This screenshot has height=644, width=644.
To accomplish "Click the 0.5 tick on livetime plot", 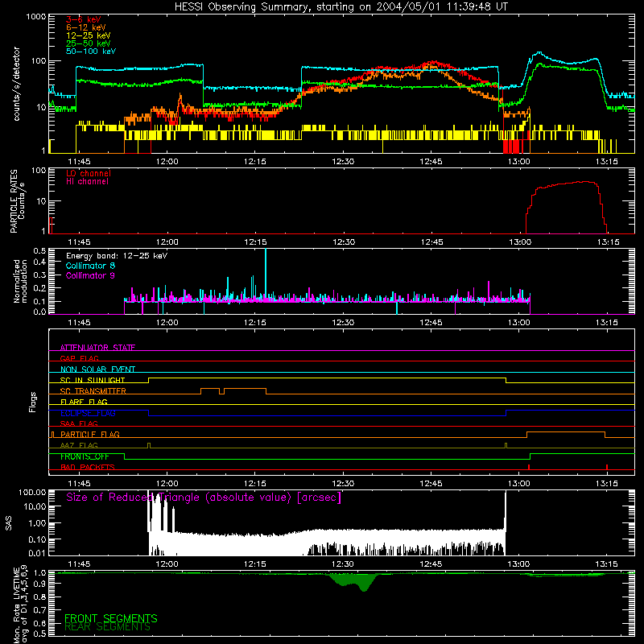I will [x=39, y=634].
